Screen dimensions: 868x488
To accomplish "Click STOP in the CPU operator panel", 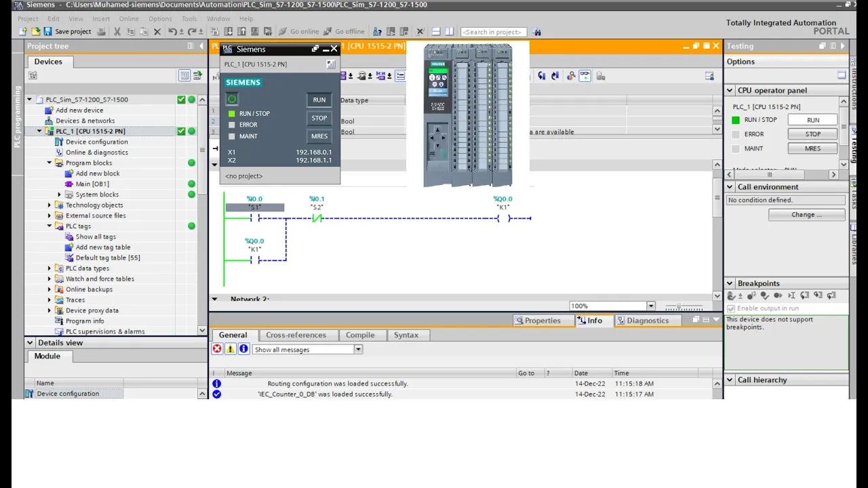I will [x=813, y=134].
